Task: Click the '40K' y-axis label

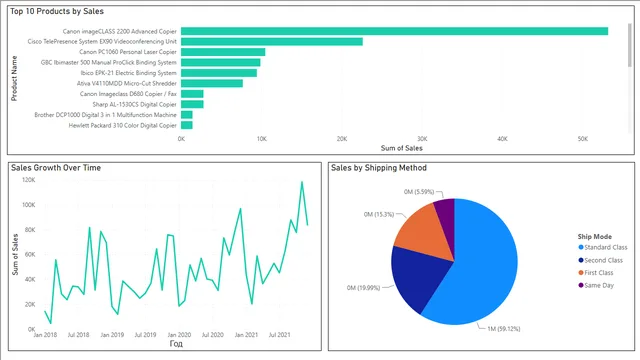Action: [30, 280]
